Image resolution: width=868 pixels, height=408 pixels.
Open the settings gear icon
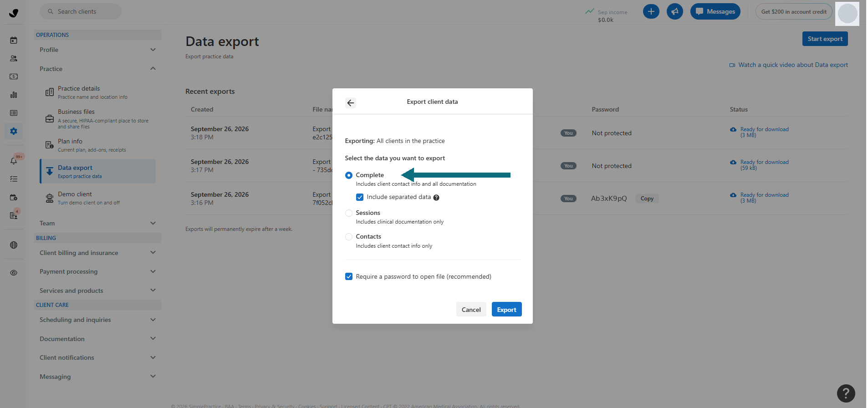click(x=14, y=131)
